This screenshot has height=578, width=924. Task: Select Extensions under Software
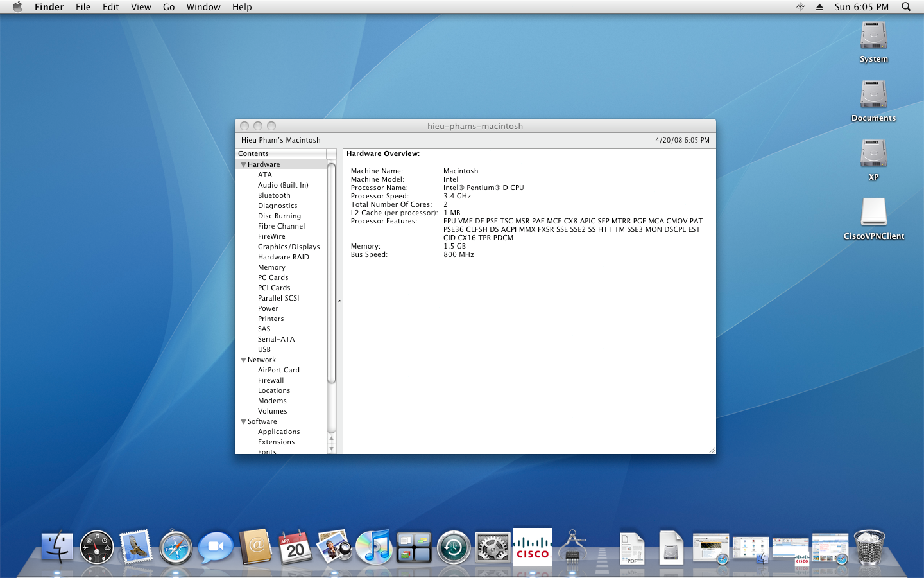click(277, 442)
